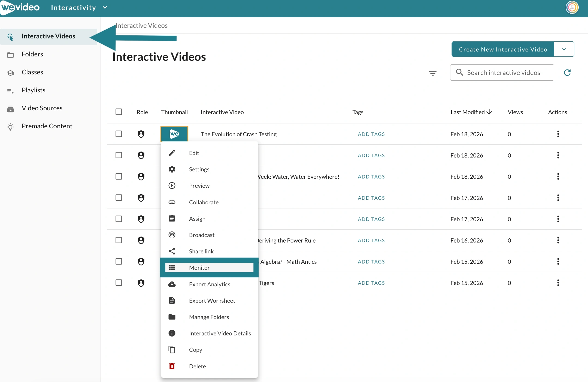Check the first Feb 17 row checkbox

[119, 198]
